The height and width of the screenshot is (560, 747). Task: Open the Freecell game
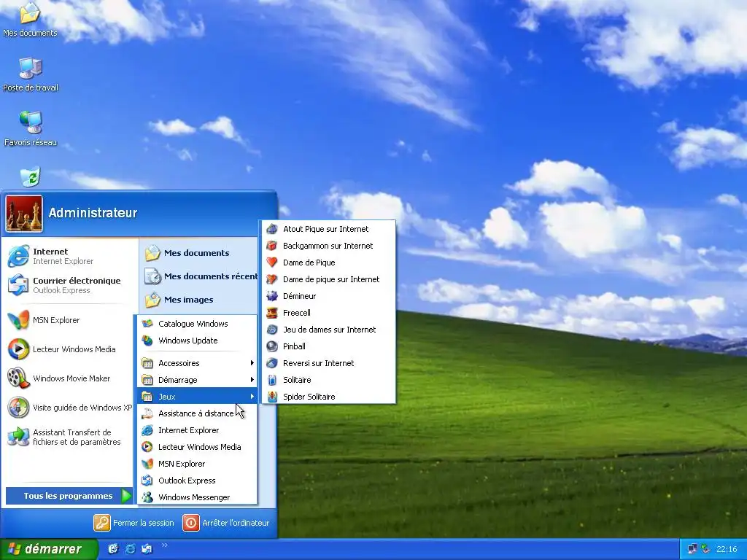pyautogui.click(x=328, y=313)
